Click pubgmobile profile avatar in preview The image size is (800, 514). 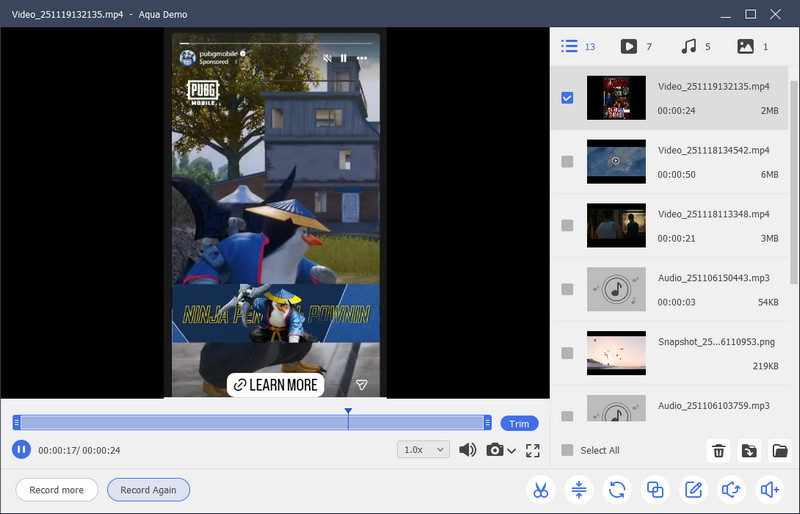point(188,58)
